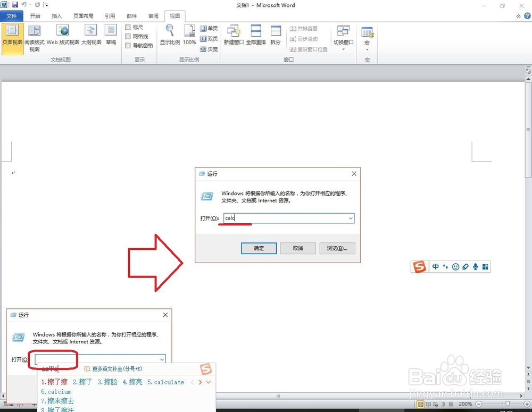Arrange All windows (全部重排)
This screenshot has width=532, height=412.
click(x=256, y=35)
